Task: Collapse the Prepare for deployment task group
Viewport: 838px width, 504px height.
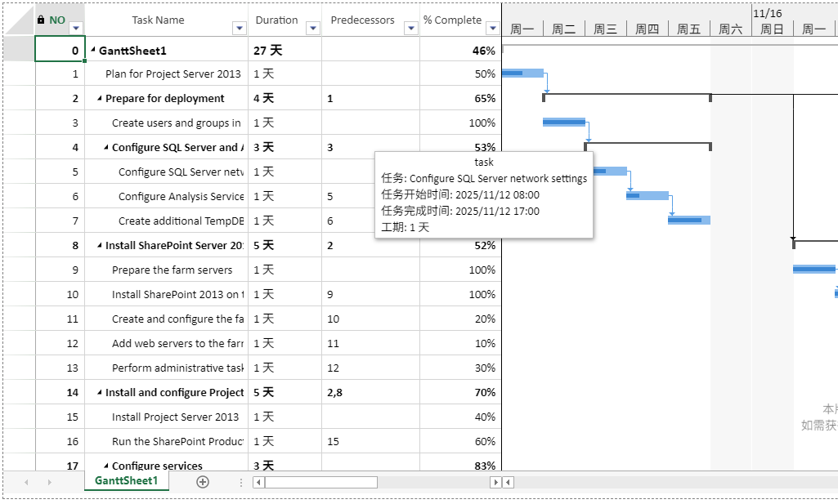Action: pos(99,99)
